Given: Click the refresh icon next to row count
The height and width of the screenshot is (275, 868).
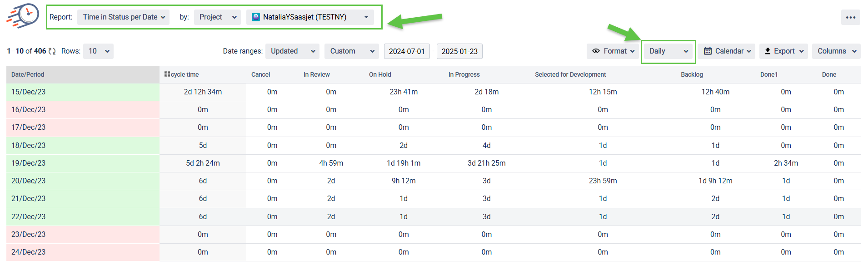Looking at the screenshot, I should [52, 51].
